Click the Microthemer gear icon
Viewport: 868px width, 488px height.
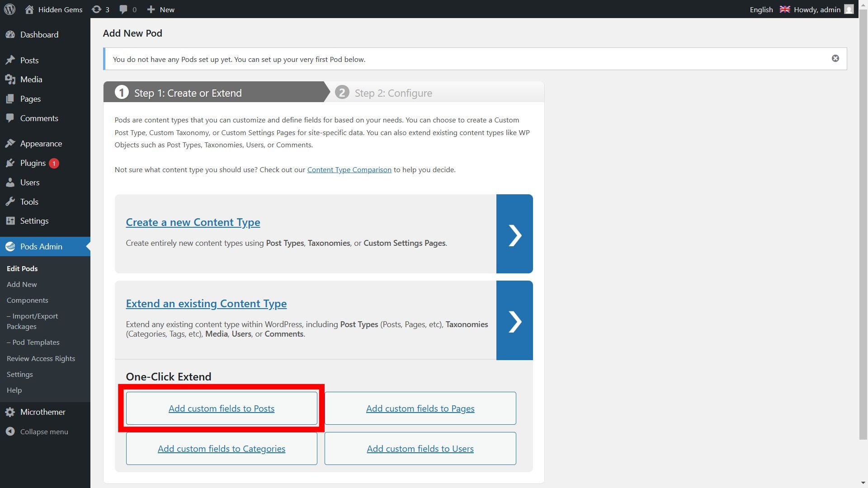10,412
